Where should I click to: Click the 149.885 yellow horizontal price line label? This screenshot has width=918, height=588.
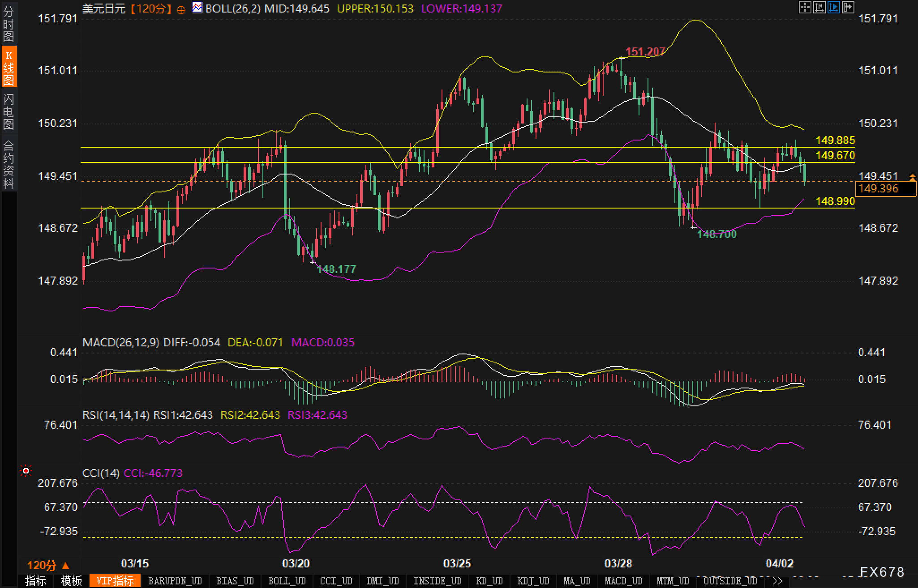tap(835, 140)
